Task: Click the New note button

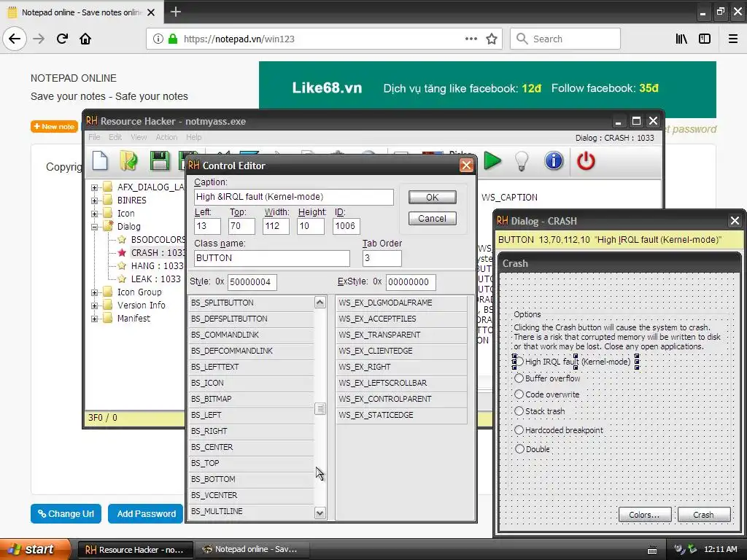Action: (x=54, y=127)
